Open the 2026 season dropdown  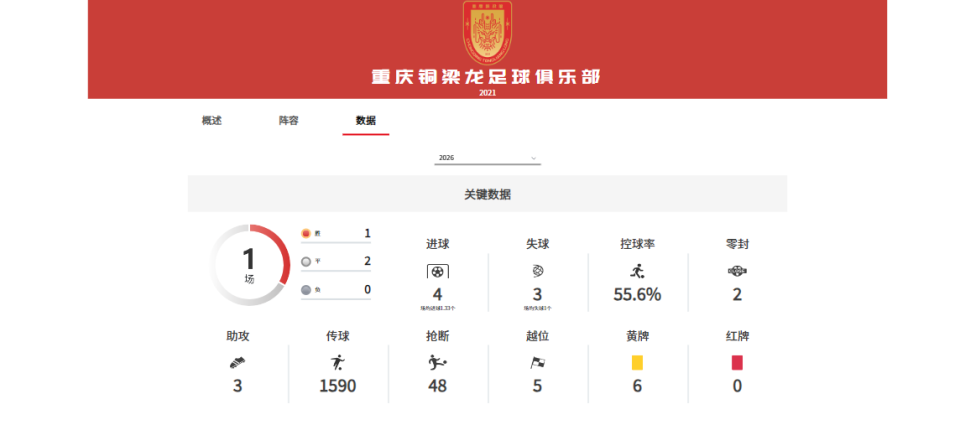(487, 158)
